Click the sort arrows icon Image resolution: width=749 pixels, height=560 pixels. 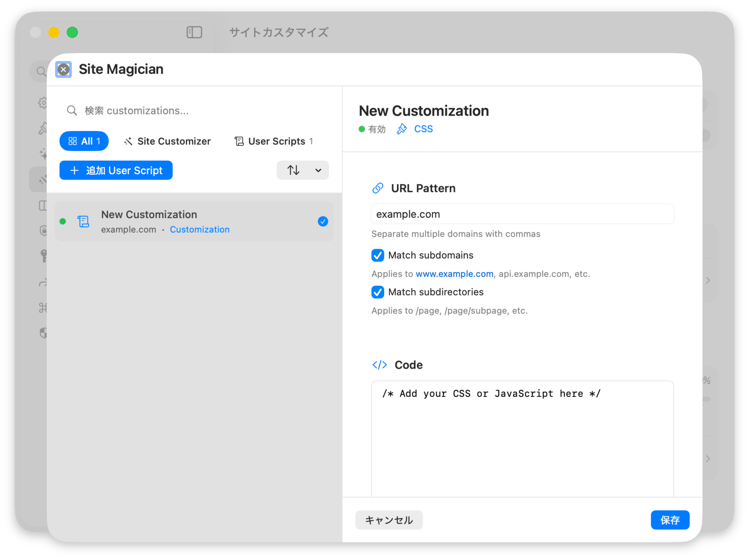pos(294,170)
